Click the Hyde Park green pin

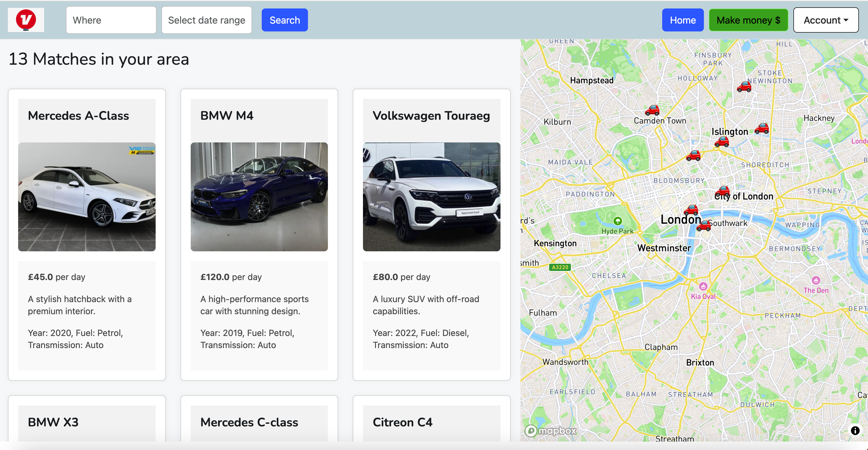click(617, 221)
